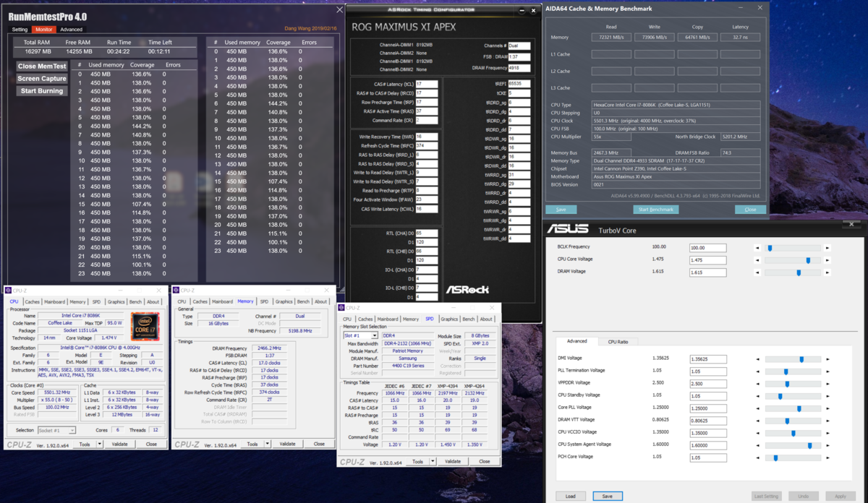Adjust the CPU Core Voltage slider
Screen dimensions: 868x503
pyautogui.click(x=808, y=260)
